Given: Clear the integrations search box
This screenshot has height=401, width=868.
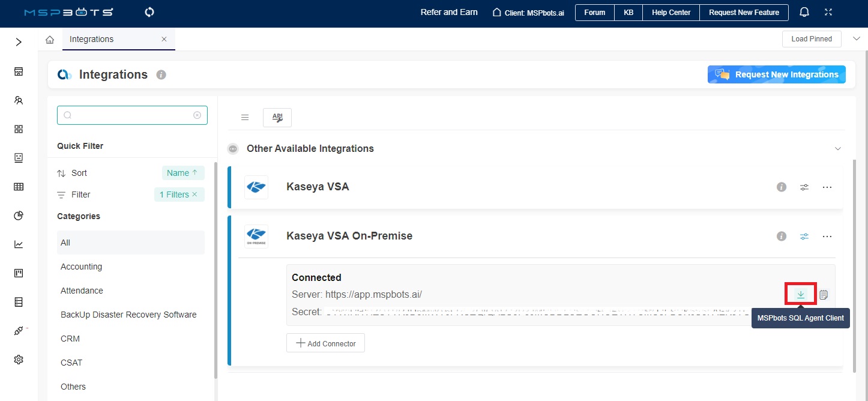Looking at the screenshot, I should coord(197,115).
